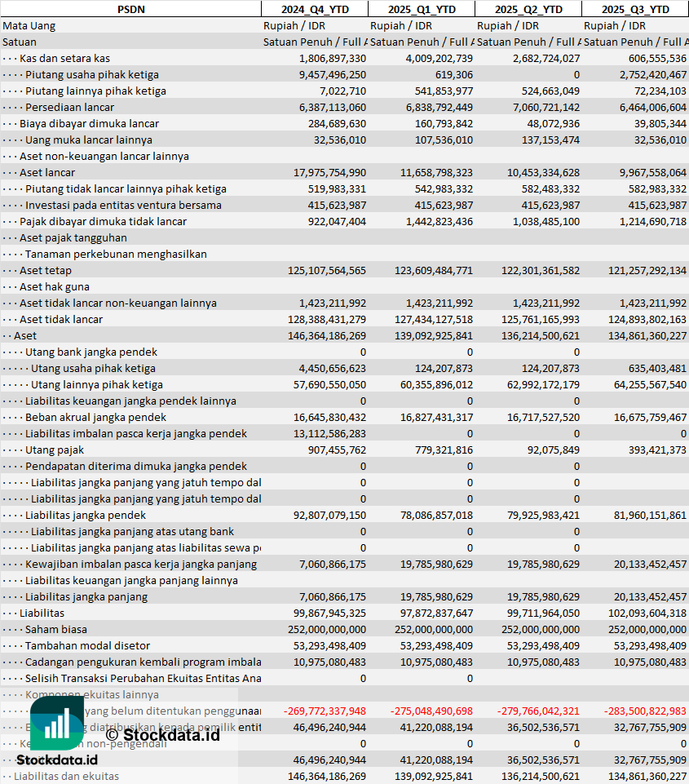Viewport: 689px width, 784px height.
Task: Click Investasi pada entitas ventura bersama
Action: click(x=123, y=205)
